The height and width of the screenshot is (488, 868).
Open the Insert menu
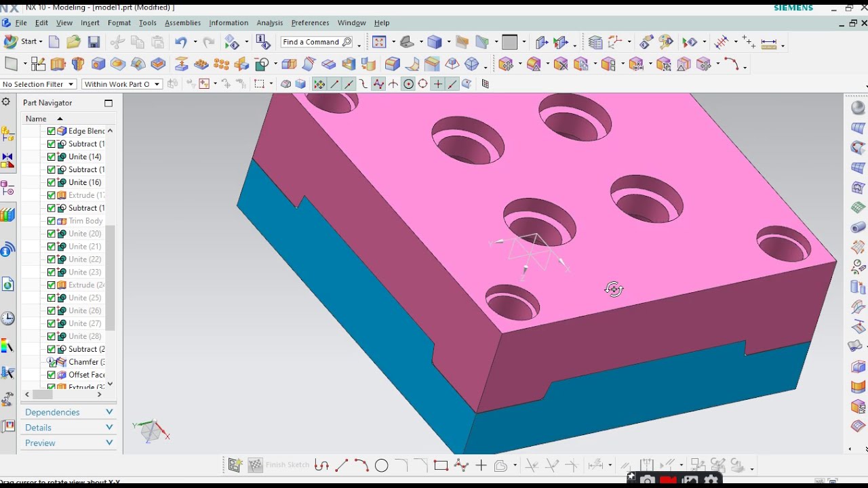(x=90, y=23)
